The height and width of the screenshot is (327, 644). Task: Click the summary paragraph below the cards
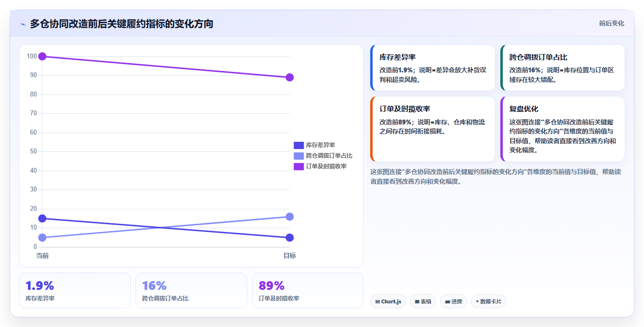[x=495, y=177]
